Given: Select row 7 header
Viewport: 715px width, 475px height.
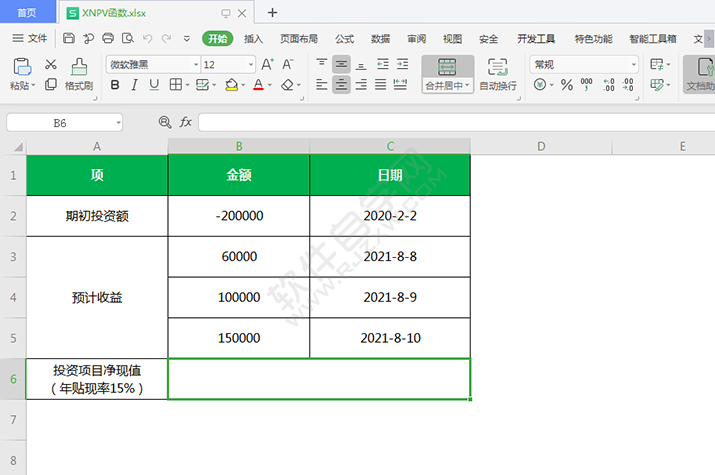Looking at the screenshot, I should [x=13, y=419].
